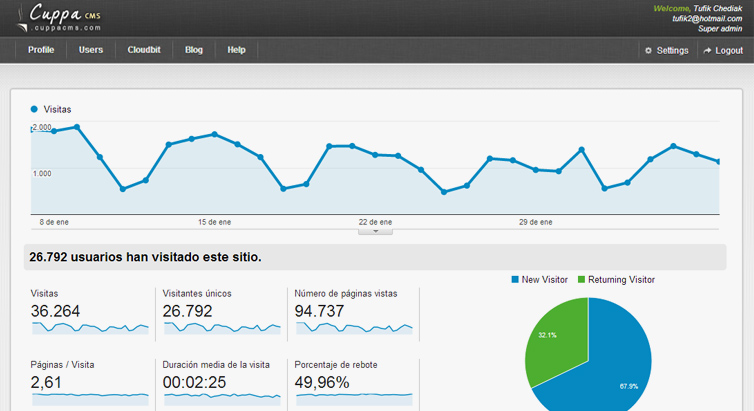Click the Logout arrow icon
Image resolution: width=754 pixels, height=411 pixels.
click(x=707, y=50)
